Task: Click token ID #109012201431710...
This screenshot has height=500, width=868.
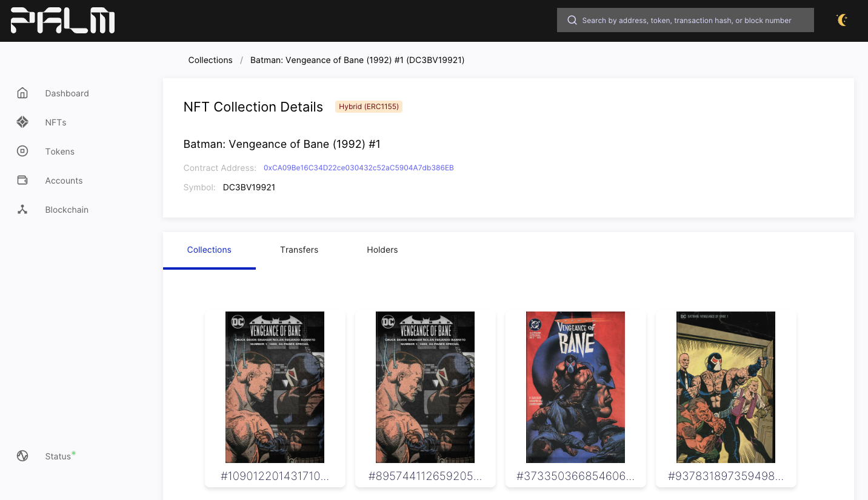Action: [x=275, y=476]
